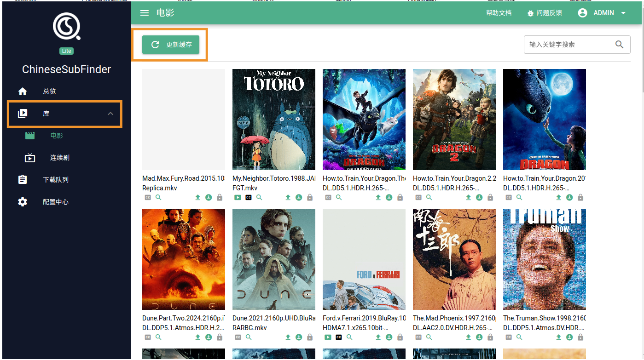Open the hamburger navigation menu
This screenshot has width=644, height=360.
(x=145, y=13)
